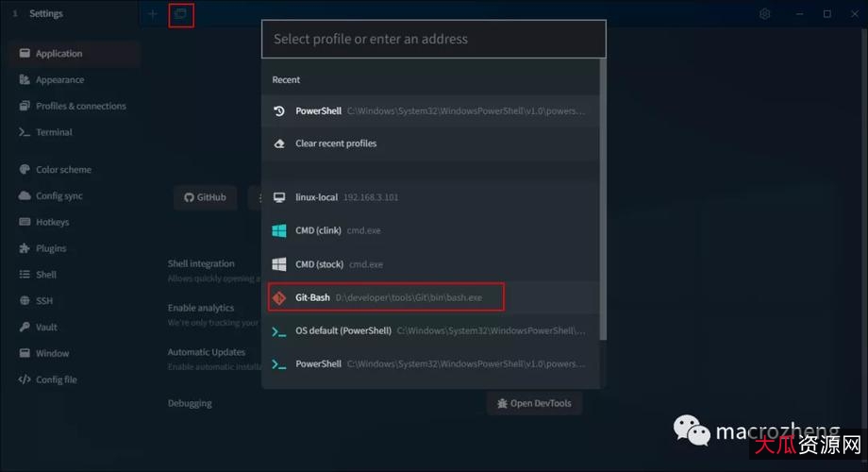Open the profile selector icon in tab bar
This screenshot has height=472, width=868.
point(181,14)
